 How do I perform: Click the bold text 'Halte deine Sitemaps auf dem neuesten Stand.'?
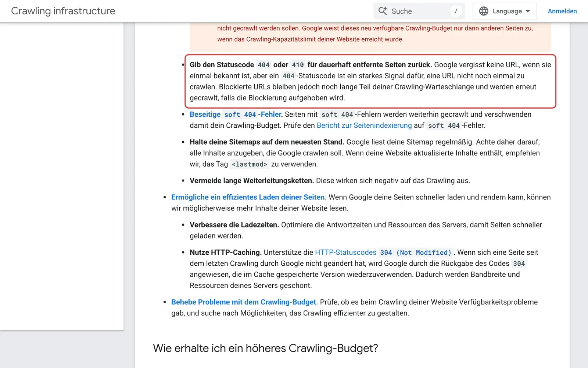pyautogui.click(x=267, y=142)
